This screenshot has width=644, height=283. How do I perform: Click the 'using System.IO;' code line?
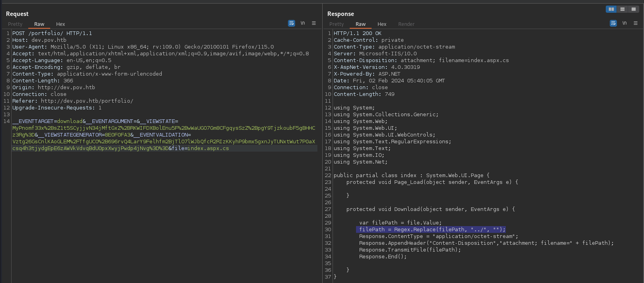(359, 155)
